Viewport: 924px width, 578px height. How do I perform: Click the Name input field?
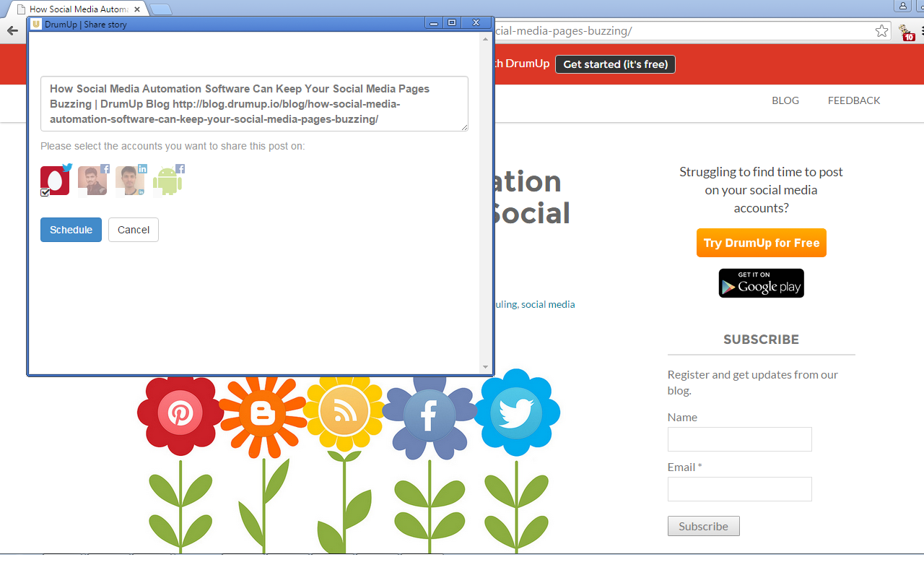[x=740, y=439]
